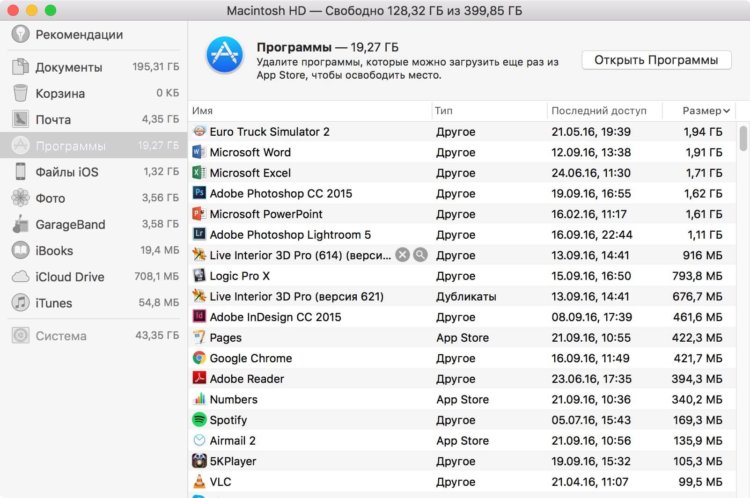
Task: Click the Система 43,35 ГБ sidebar entry
Action: (95, 335)
